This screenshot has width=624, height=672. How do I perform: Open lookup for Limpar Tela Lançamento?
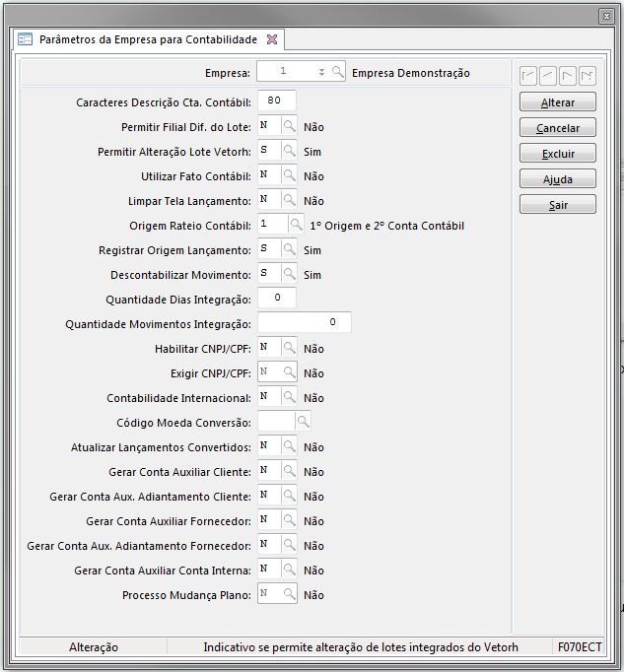click(x=290, y=200)
